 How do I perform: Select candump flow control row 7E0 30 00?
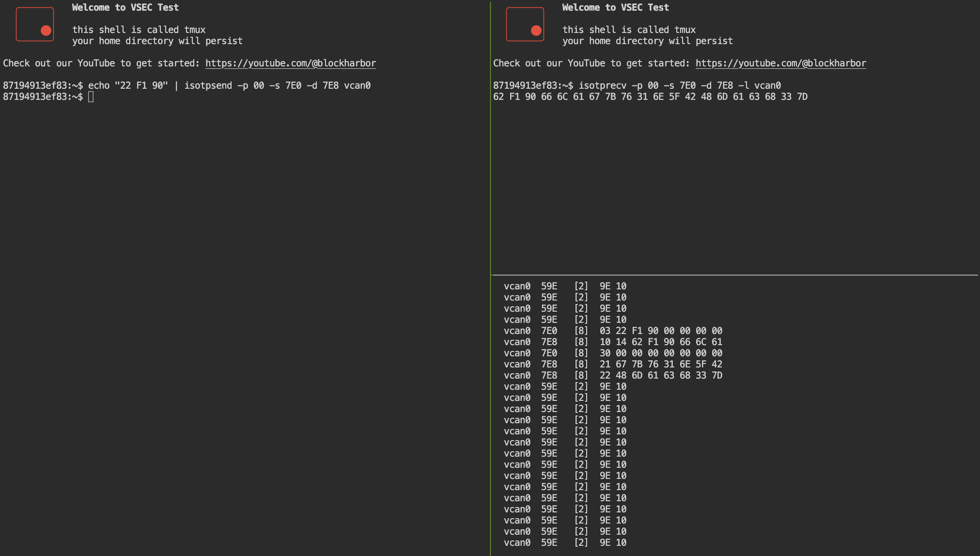(613, 353)
